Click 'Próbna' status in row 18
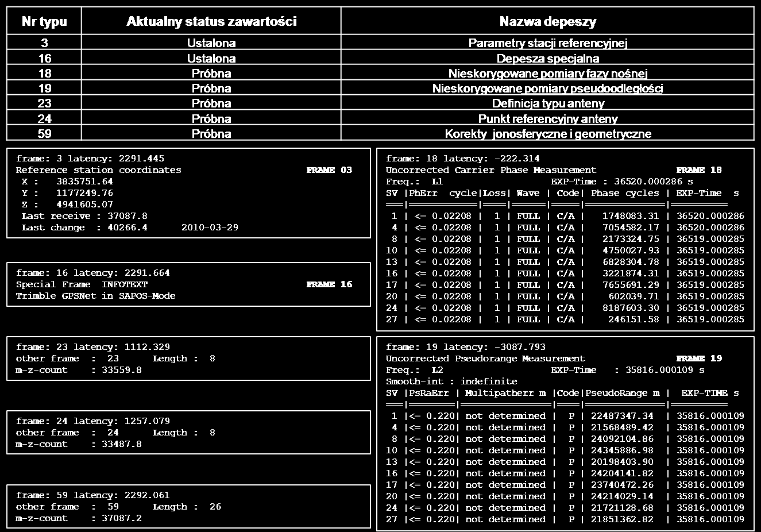 pyautogui.click(x=211, y=74)
